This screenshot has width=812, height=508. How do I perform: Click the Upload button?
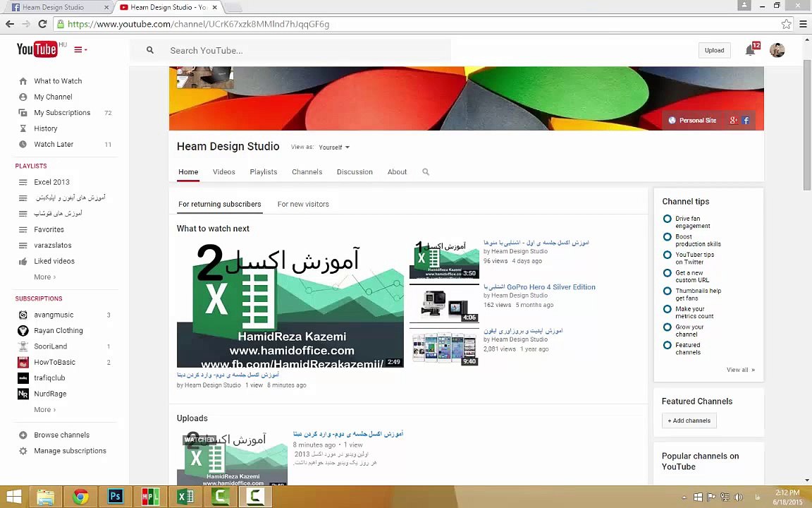click(x=714, y=50)
